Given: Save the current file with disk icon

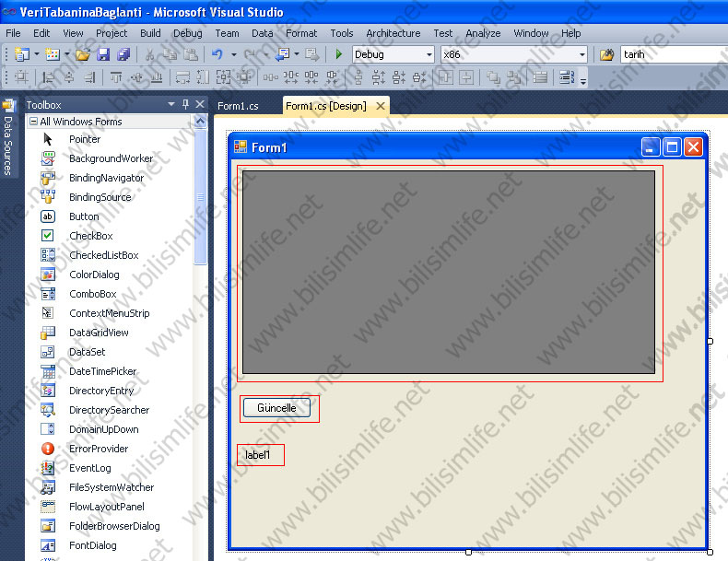Looking at the screenshot, I should click(x=103, y=54).
